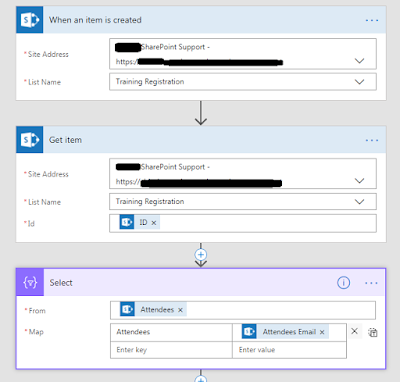Click SharePoint icon on 'When an item is created'
This screenshot has height=382, width=400.
coord(30,20)
